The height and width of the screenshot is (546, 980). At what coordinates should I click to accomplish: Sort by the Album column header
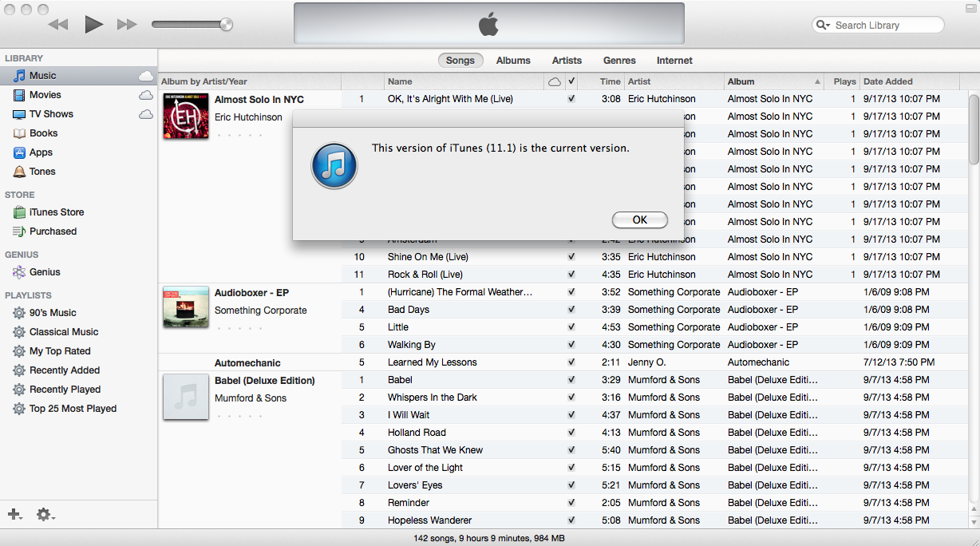pos(774,81)
